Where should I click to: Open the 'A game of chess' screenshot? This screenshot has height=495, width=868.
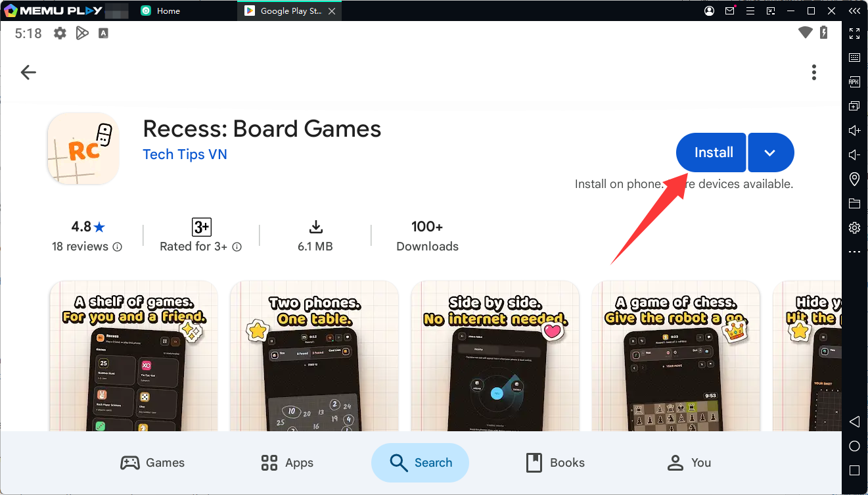pyautogui.click(x=676, y=356)
